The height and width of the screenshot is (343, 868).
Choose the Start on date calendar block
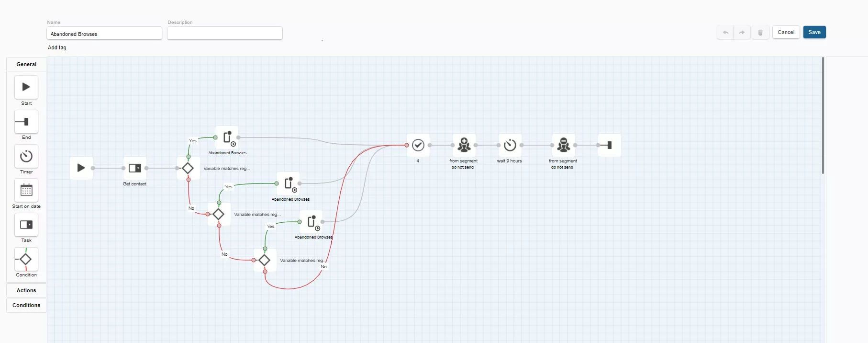pos(26,191)
